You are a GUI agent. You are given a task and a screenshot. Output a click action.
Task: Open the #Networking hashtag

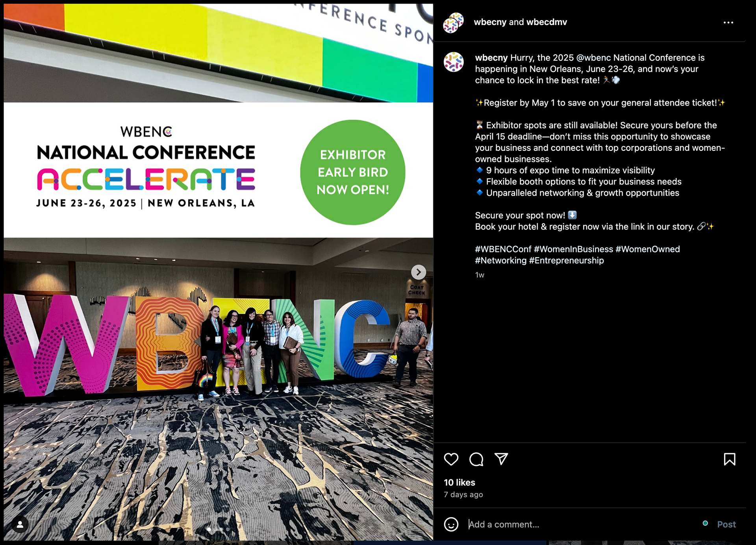coord(500,260)
